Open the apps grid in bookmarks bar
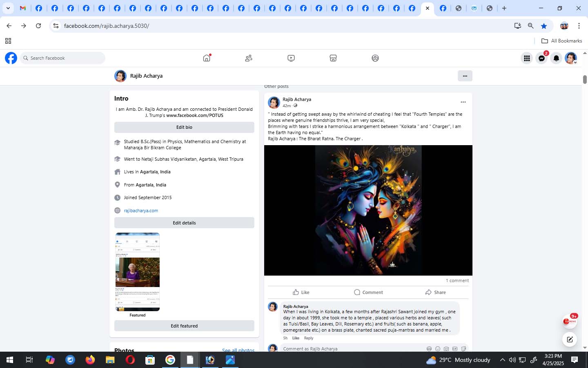 pos(8,41)
